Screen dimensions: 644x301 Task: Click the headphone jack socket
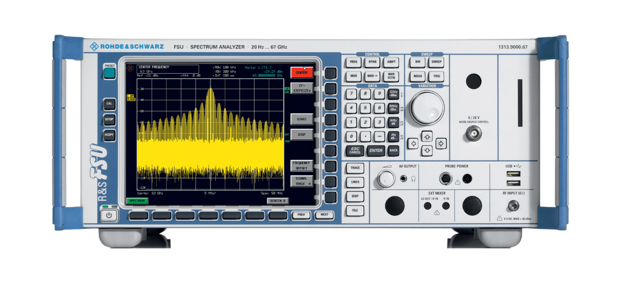(x=403, y=179)
